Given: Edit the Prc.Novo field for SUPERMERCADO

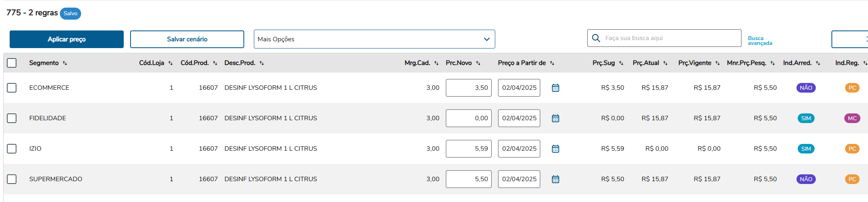Looking at the screenshot, I should [468, 179].
